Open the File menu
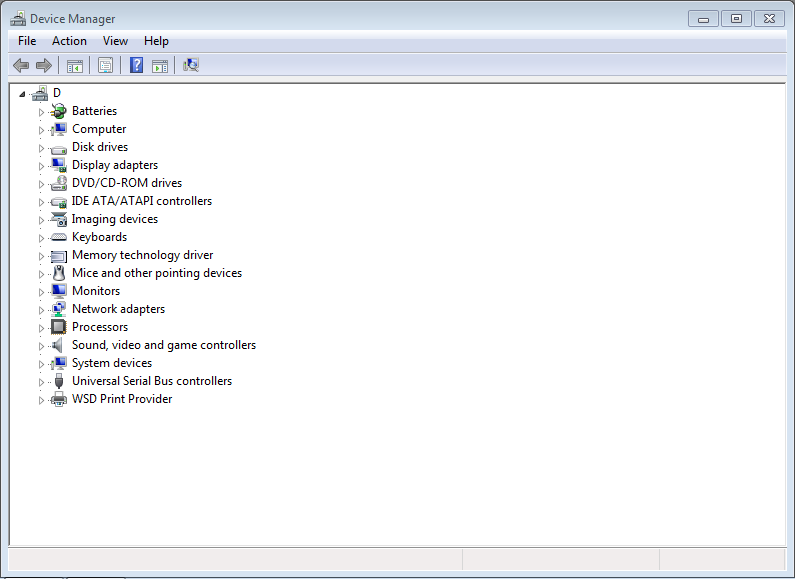This screenshot has width=795, height=579. coord(27,41)
